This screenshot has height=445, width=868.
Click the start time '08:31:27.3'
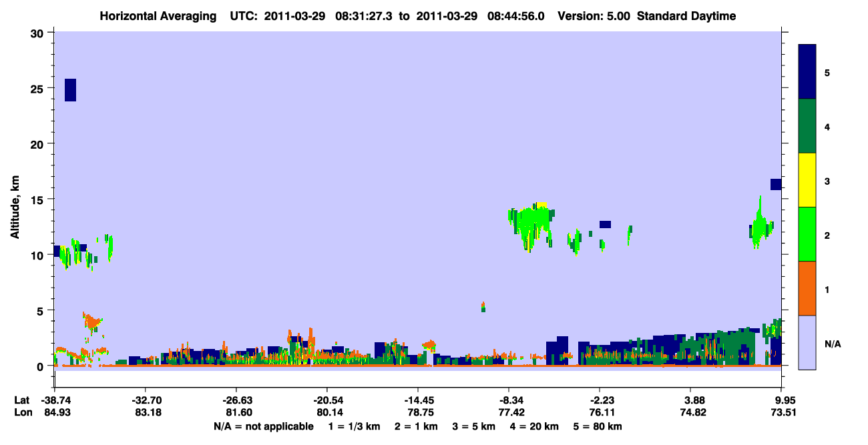click(x=365, y=16)
